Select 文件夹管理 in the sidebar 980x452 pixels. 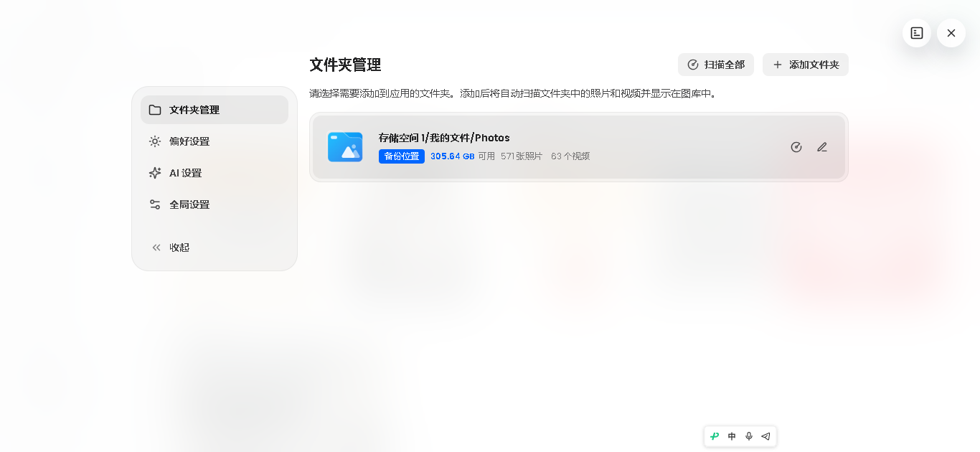click(215, 110)
